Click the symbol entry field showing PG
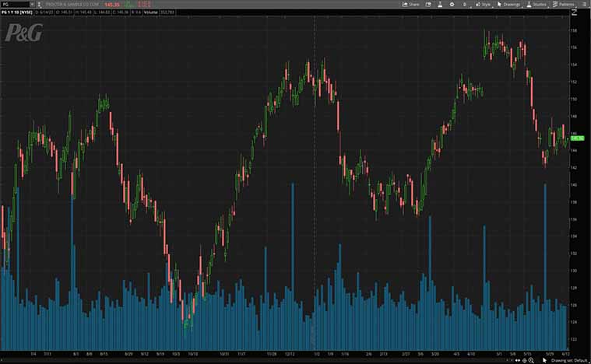591x364 pixels. point(15,5)
